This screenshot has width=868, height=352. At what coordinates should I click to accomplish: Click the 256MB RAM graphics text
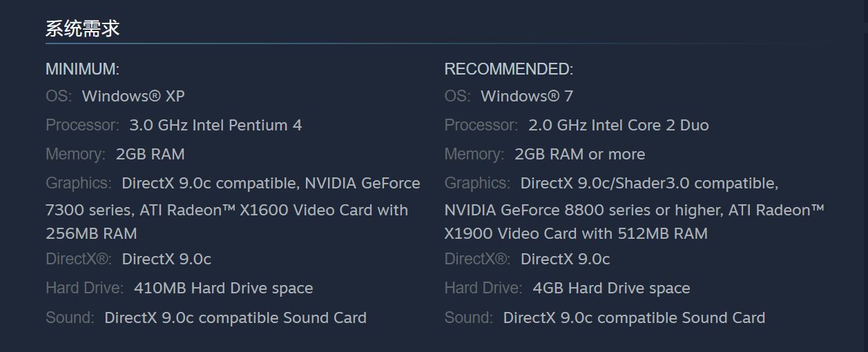click(x=91, y=233)
